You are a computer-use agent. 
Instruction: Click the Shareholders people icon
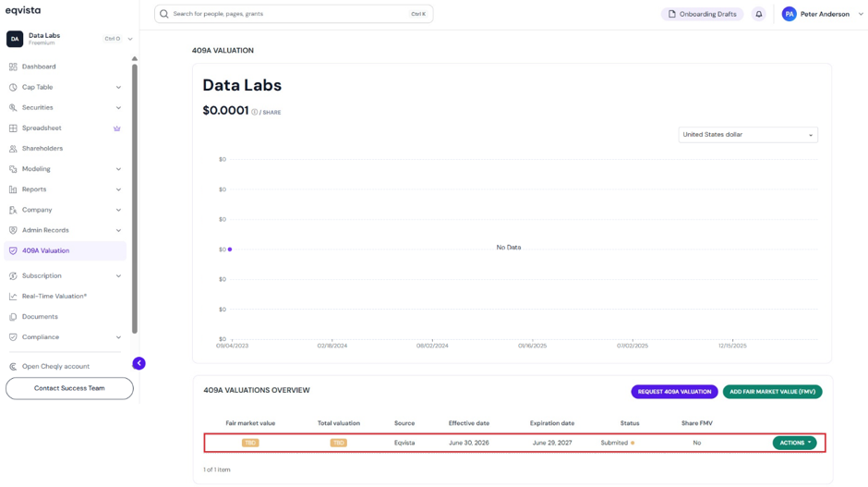pyautogui.click(x=13, y=149)
